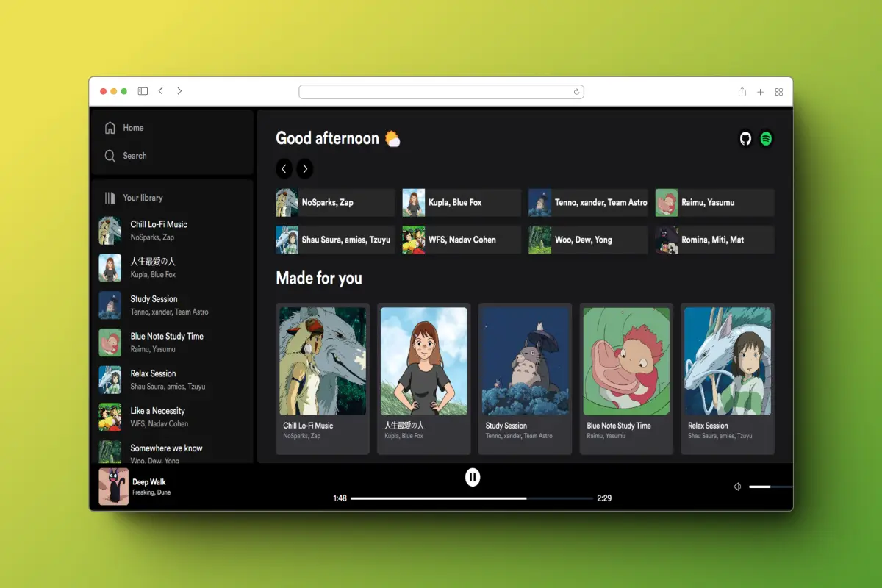
Task: Open Blue Note Study Time card
Action: click(x=626, y=378)
